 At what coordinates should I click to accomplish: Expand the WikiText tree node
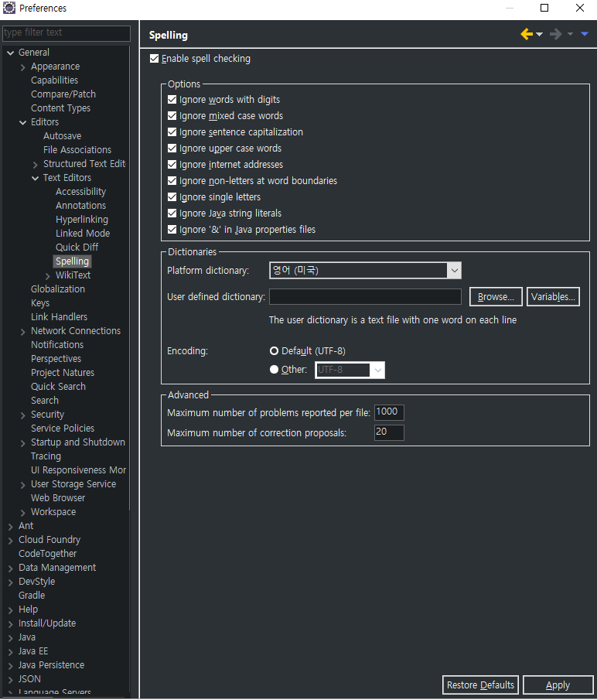click(x=48, y=276)
